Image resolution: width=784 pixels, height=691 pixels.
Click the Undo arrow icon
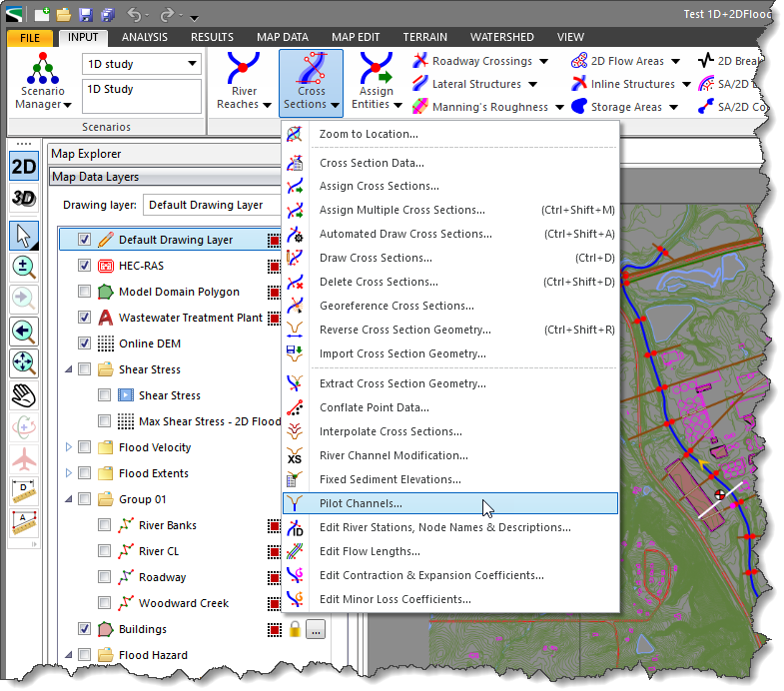[134, 15]
